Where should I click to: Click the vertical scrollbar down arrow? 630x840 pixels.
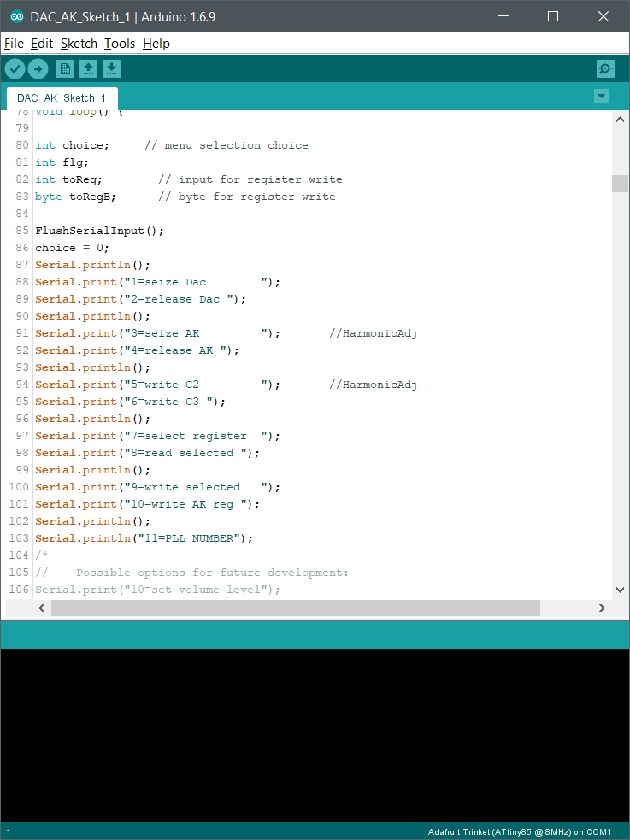pyautogui.click(x=620, y=590)
